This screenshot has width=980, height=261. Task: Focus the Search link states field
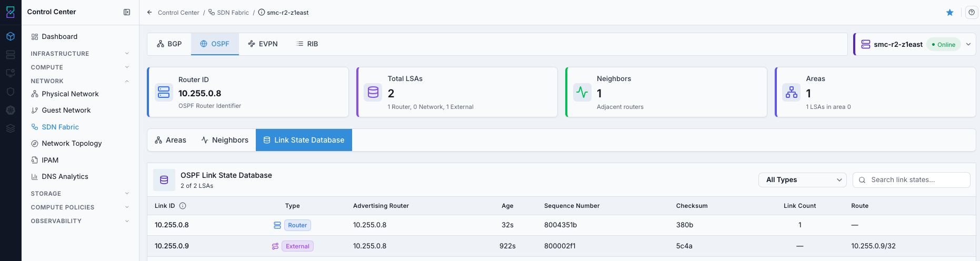tap(911, 180)
